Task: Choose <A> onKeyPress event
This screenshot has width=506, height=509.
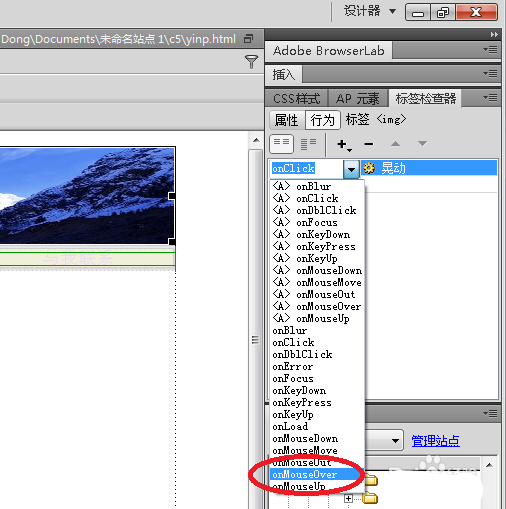Action: [317, 246]
